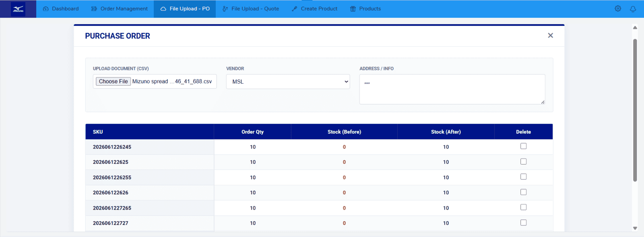Click the Mizuno logo icon
The width and height of the screenshot is (644, 237).
click(18, 9)
